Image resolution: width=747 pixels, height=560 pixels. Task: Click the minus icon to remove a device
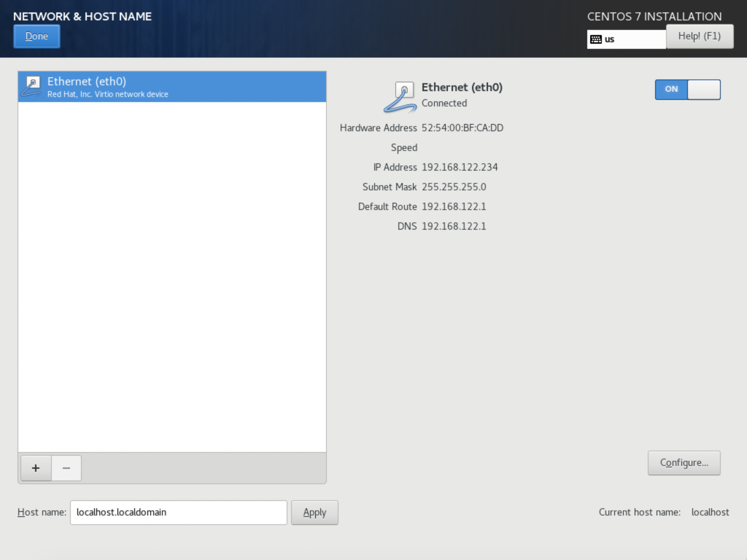click(x=66, y=468)
